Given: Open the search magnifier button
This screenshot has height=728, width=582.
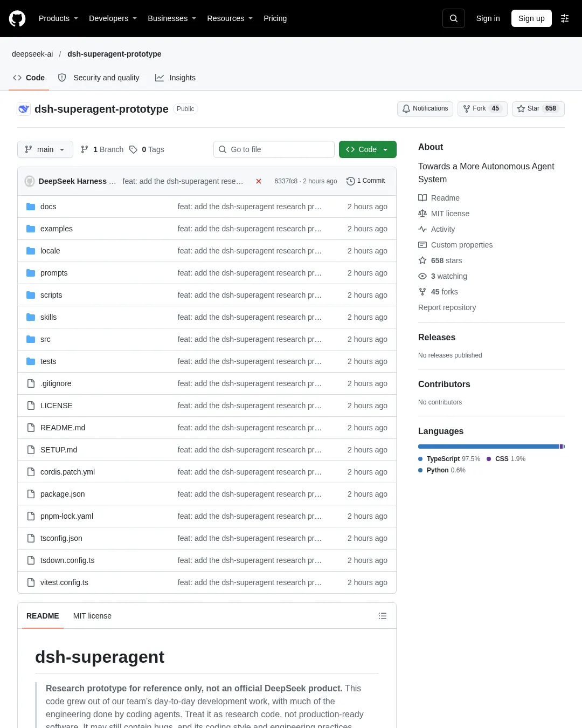Looking at the screenshot, I should [x=454, y=18].
